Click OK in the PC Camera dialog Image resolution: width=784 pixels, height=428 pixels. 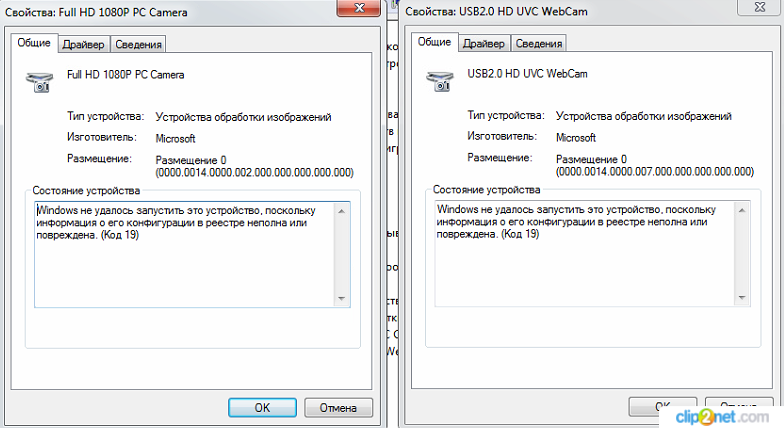pyautogui.click(x=262, y=408)
